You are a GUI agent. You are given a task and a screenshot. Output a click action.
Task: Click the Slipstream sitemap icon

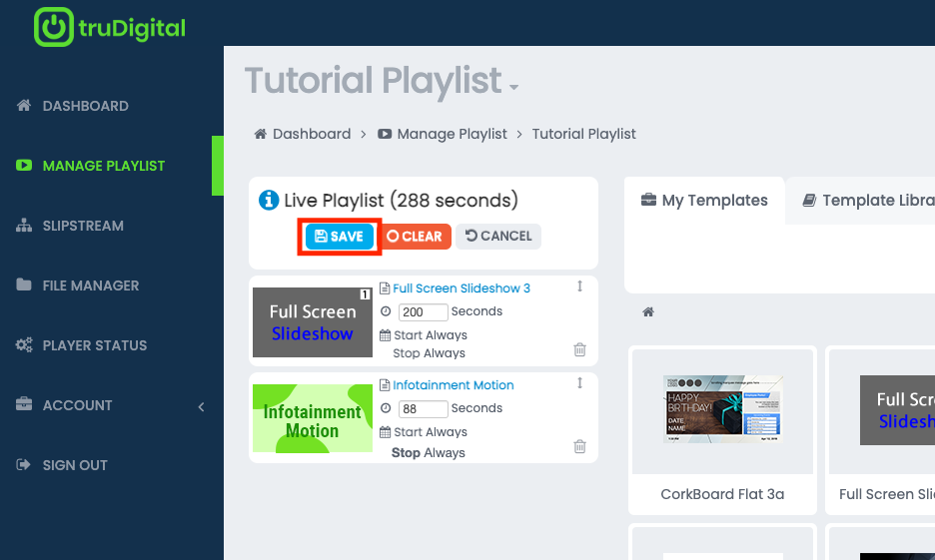click(x=24, y=226)
